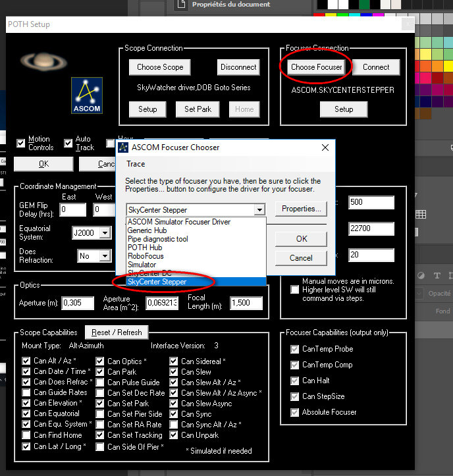
Task: Click the Aperture Area input field
Action: coord(162,303)
